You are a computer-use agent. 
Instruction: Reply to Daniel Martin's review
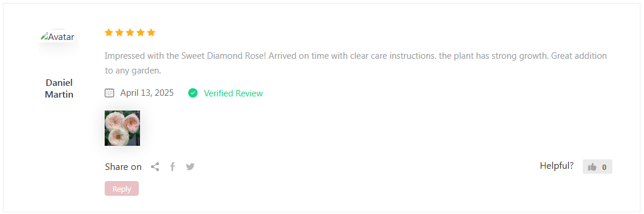coord(122,189)
